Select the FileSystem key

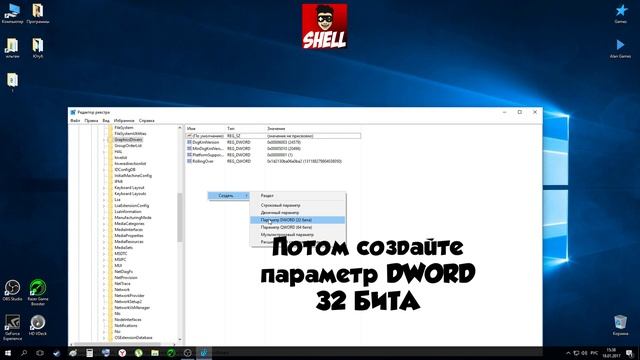coord(124,128)
